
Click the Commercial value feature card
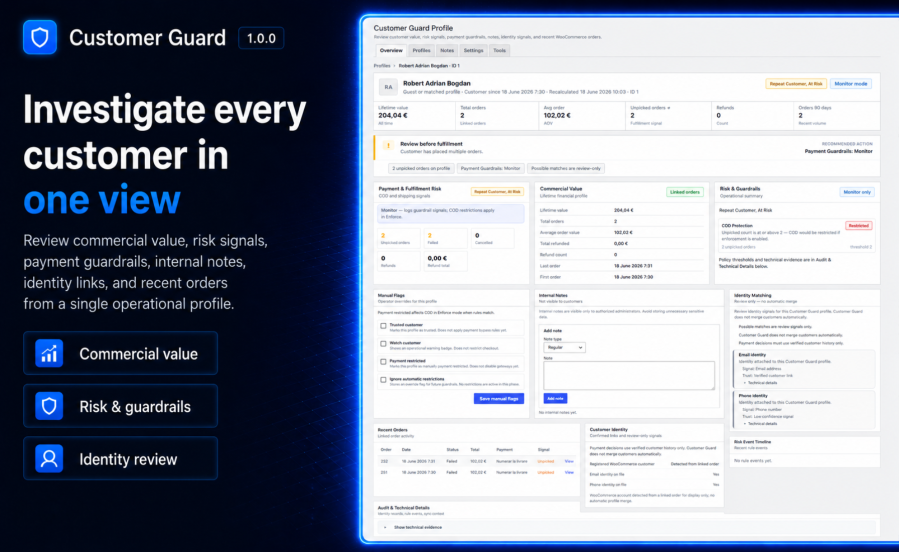point(120,353)
